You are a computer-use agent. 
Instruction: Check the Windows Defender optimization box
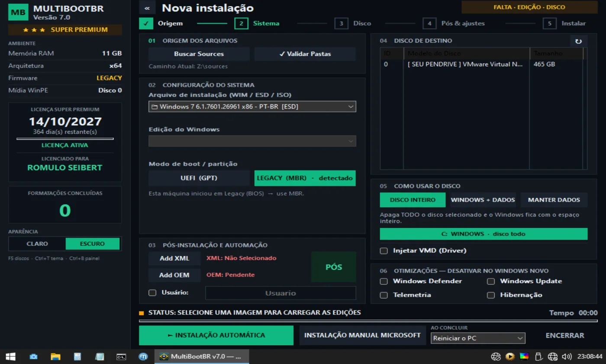tap(384, 281)
